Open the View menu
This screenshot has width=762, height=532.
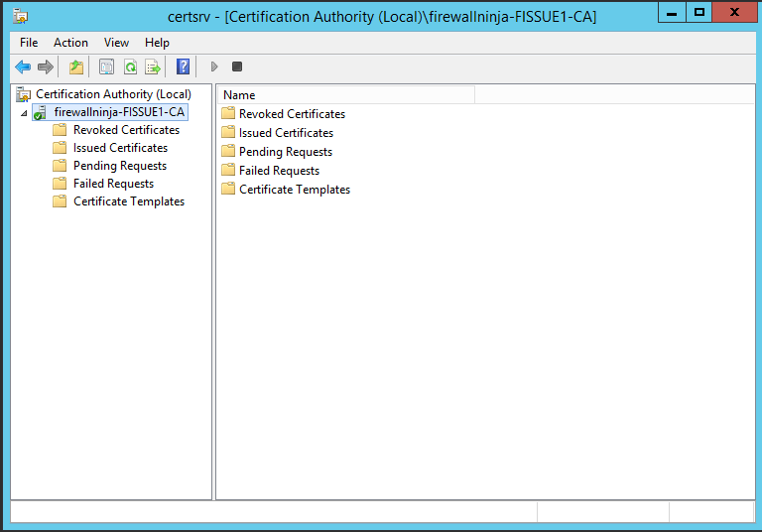(x=116, y=43)
